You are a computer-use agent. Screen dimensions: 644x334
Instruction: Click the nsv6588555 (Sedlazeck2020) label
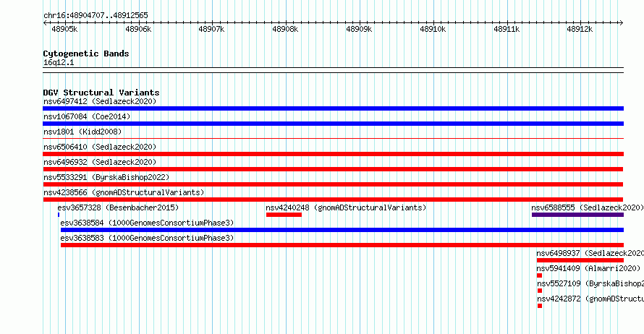click(588, 207)
